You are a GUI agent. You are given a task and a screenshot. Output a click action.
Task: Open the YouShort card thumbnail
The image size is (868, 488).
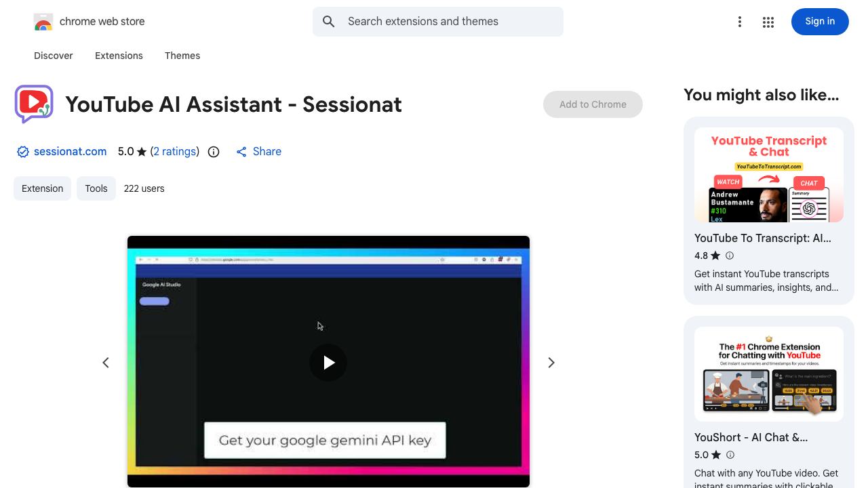pos(769,374)
